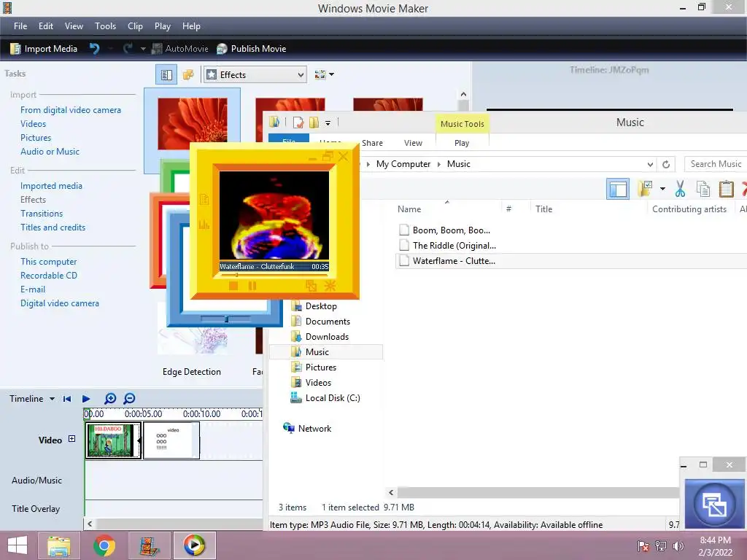This screenshot has height=560, width=747.
Task: Select Downloads in navigation pane
Action: click(x=327, y=337)
